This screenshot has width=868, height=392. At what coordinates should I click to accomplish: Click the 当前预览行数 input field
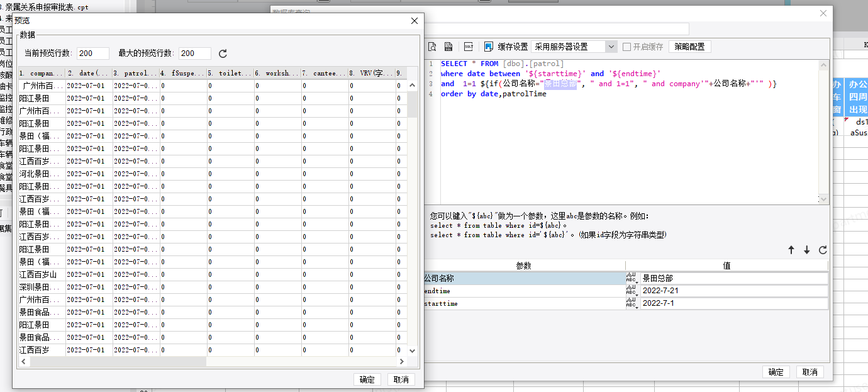[93, 54]
